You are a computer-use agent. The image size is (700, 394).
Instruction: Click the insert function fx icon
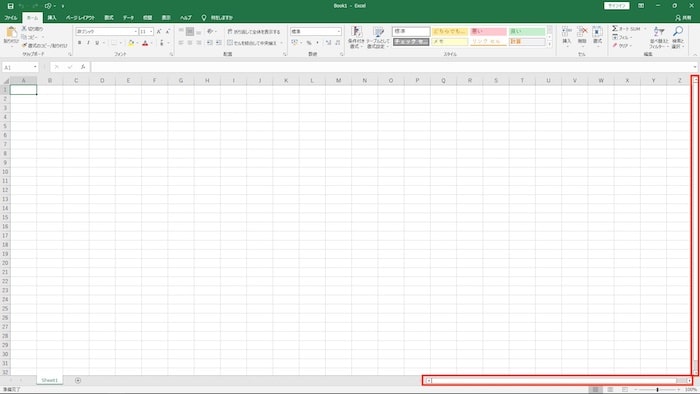tap(83, 67)
